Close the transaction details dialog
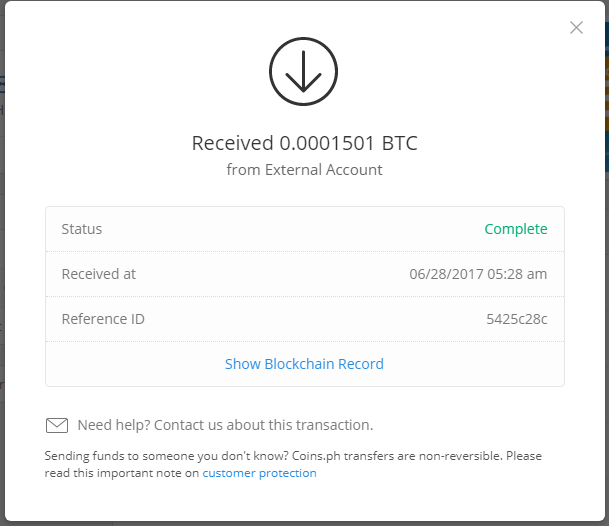The image size is (609, 526). pos(576,28)
